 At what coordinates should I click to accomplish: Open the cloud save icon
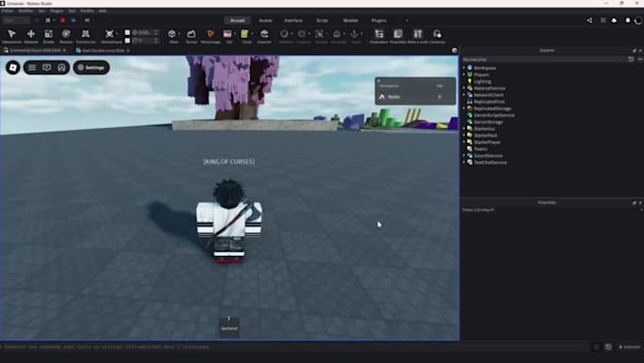[614, 20]
